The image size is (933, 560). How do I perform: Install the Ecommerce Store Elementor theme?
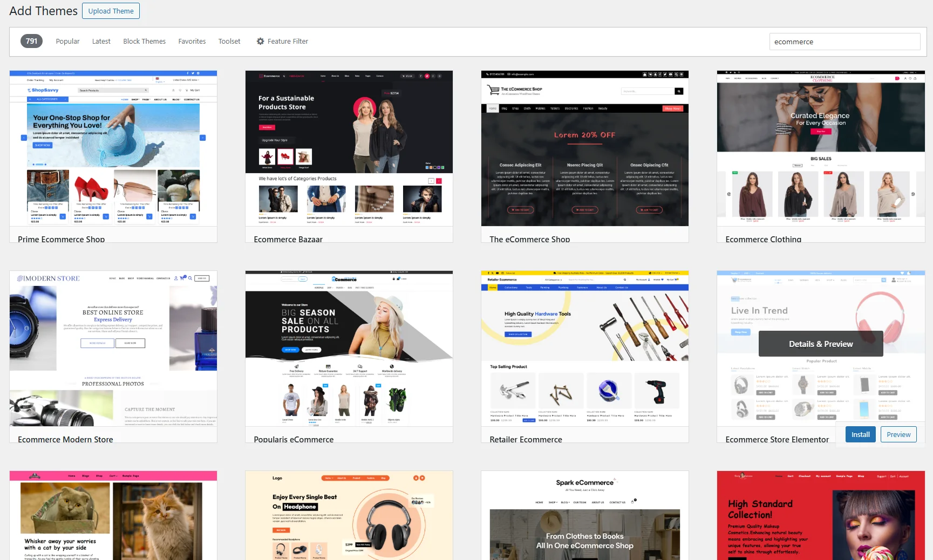(861, 434)
